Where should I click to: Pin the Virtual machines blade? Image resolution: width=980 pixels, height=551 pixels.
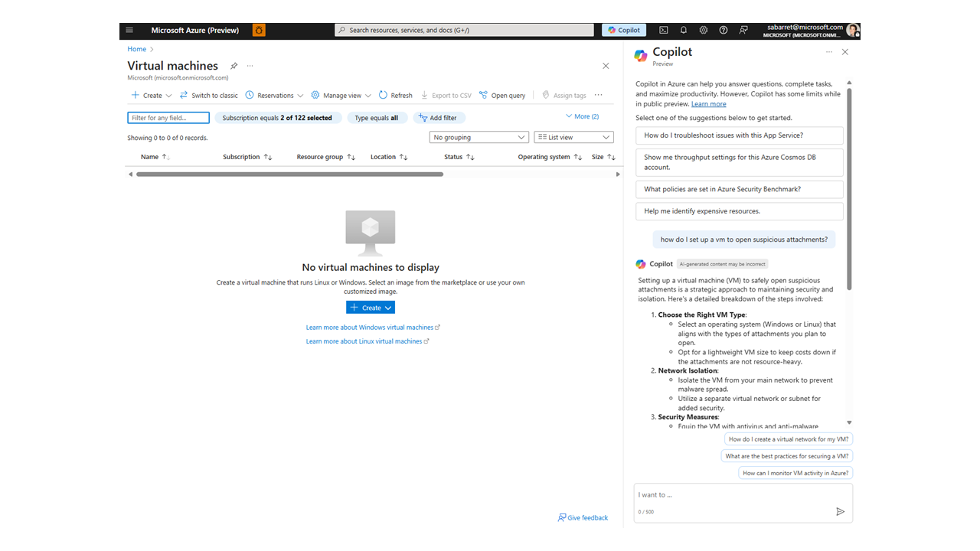[234, 66]
